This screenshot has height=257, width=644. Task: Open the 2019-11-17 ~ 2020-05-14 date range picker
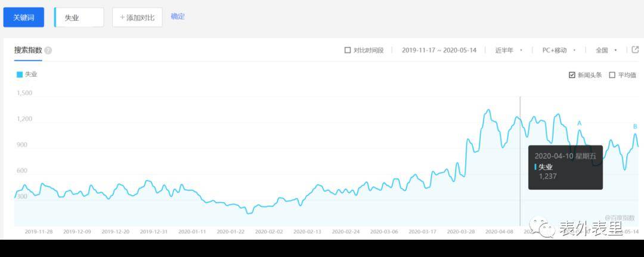(x=439, y=50)
